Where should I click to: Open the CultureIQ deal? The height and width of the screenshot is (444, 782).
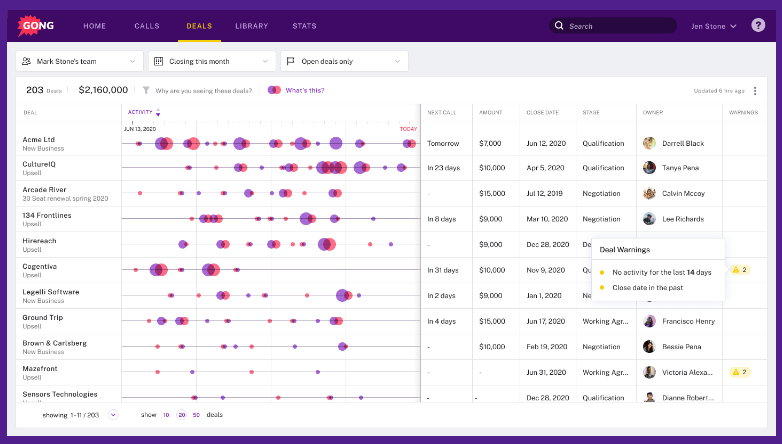[39, 164]
